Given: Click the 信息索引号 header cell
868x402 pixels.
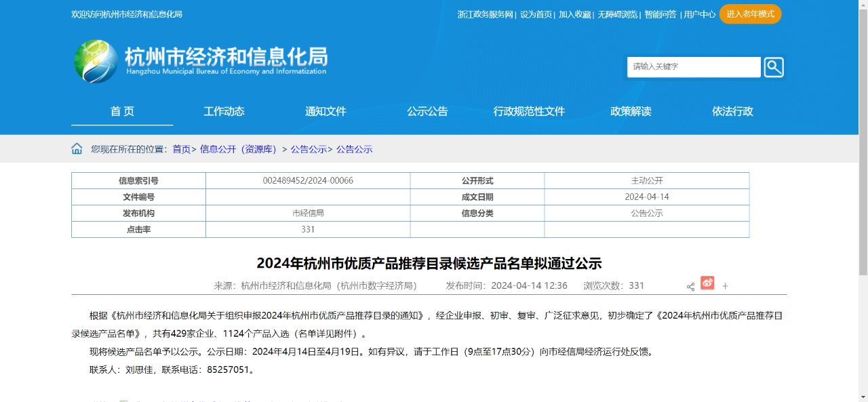Looking at the screenshot, I should click(x=138, y=181).
